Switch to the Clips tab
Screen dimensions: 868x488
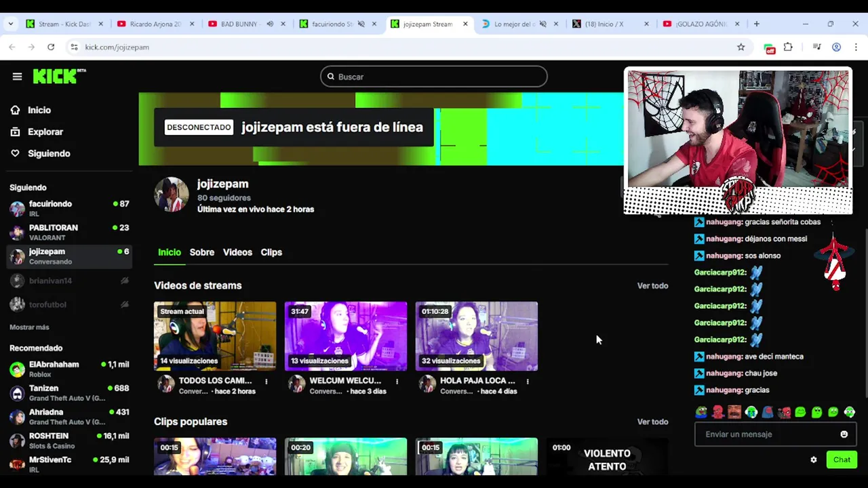coord(271,252)
